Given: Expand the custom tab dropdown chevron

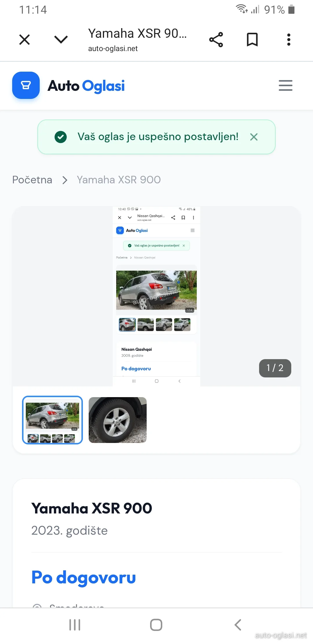Looking at the screenshot, I should 61,39.
